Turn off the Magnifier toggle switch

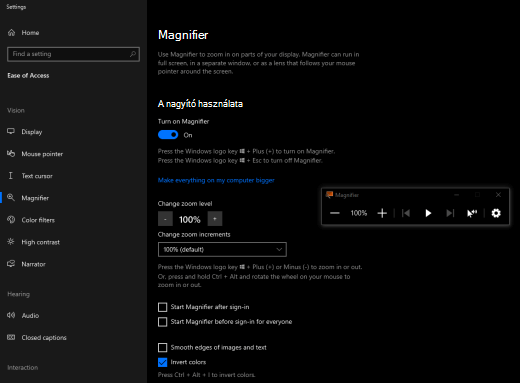click(168, 135)
